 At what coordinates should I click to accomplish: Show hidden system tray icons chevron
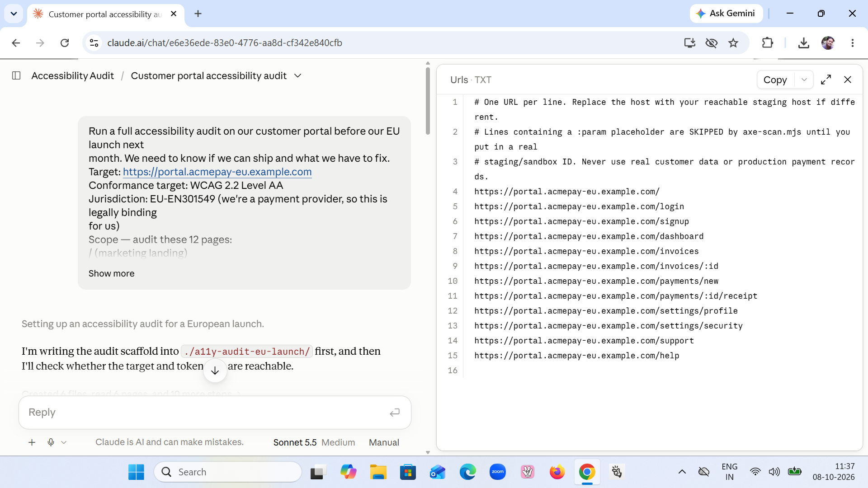(682, 472)
